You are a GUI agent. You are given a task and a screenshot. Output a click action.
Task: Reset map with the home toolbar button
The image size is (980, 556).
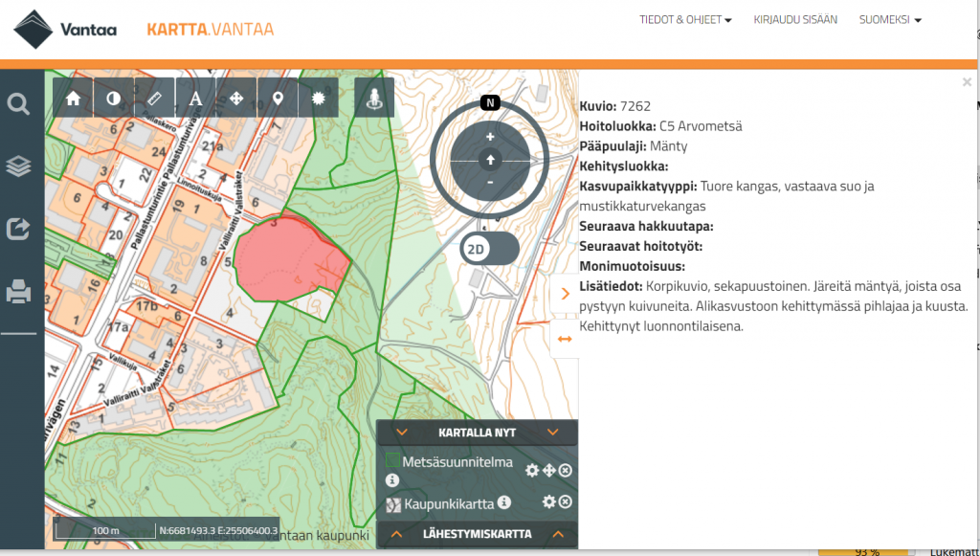point(73,98)
